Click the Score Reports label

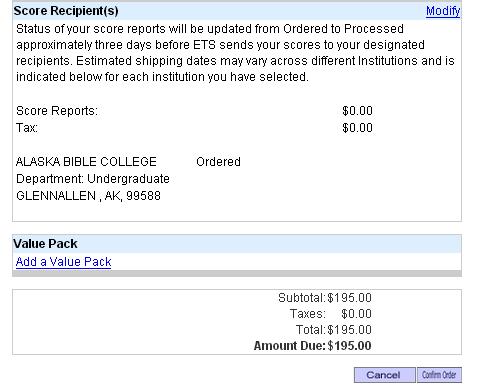pyautogui.click(x=57, y=111)
